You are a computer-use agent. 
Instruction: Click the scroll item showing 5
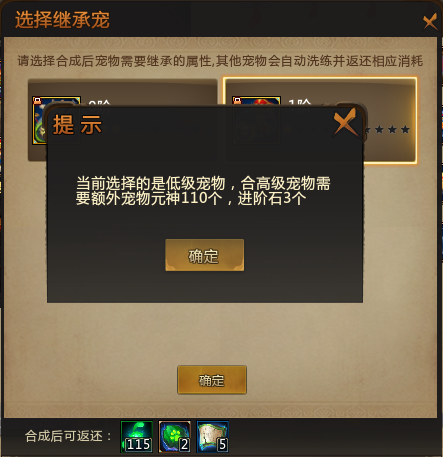(x=213, y=437)
